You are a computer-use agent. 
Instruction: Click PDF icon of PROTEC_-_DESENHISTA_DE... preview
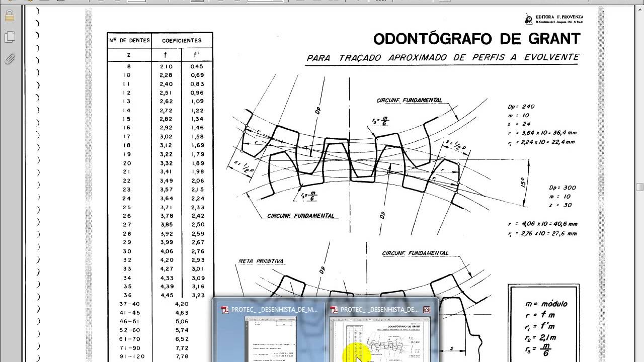334,310
